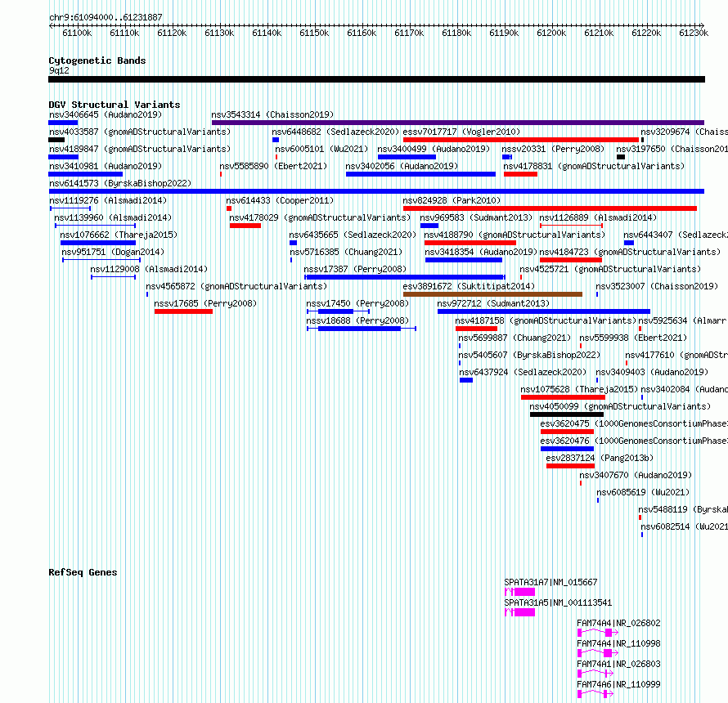Select the FAM74A6|NR_110999 gene label
This screenshot has width=728, height=703.
pyautogui.click(x=618, y=684)
